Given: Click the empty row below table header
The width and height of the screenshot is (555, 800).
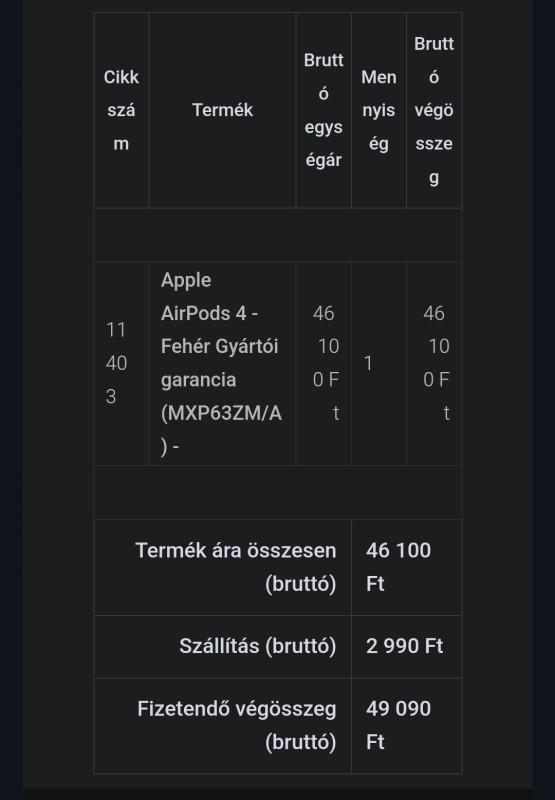Looking at the screenshot, I should tap(278, 235).
